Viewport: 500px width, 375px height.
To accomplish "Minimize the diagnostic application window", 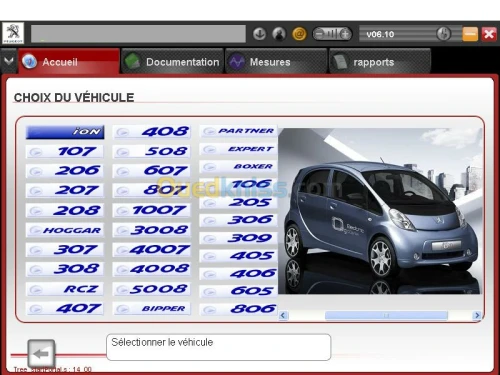I will [x=470, y=34].
